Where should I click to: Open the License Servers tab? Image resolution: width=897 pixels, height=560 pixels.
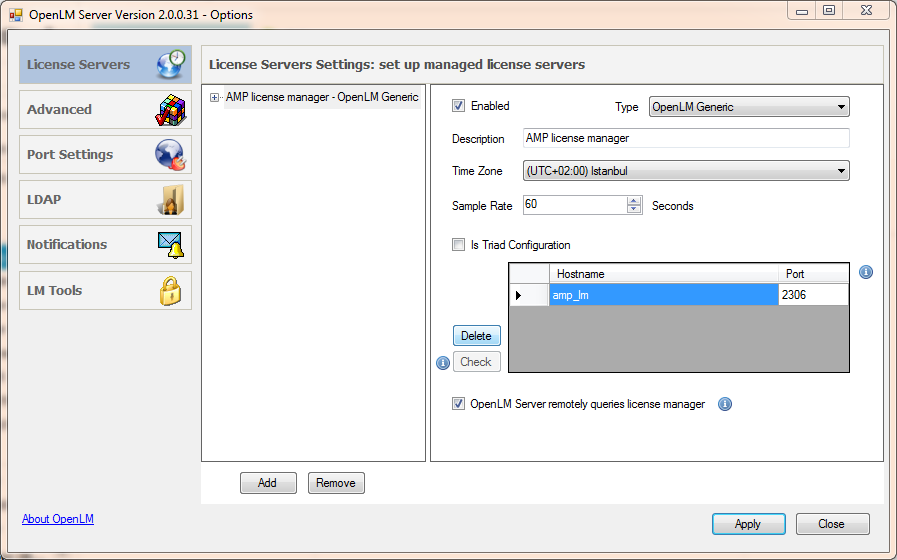(x=105, y=65)
